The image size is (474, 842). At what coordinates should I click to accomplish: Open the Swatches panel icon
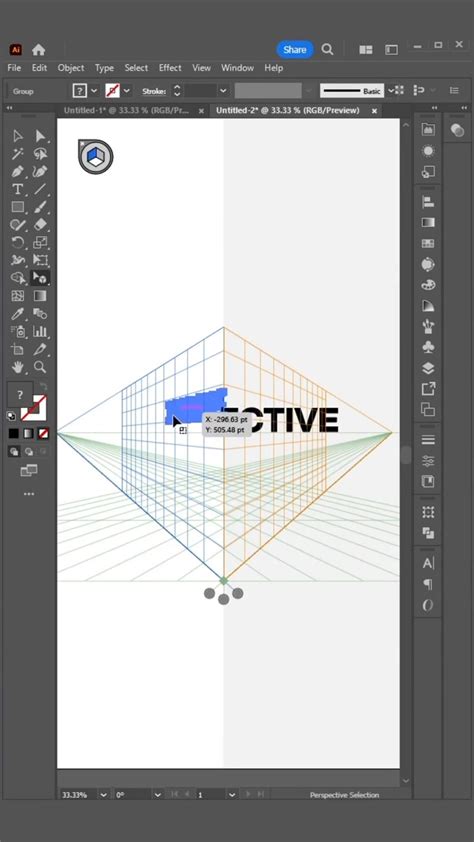click(428, 244)
